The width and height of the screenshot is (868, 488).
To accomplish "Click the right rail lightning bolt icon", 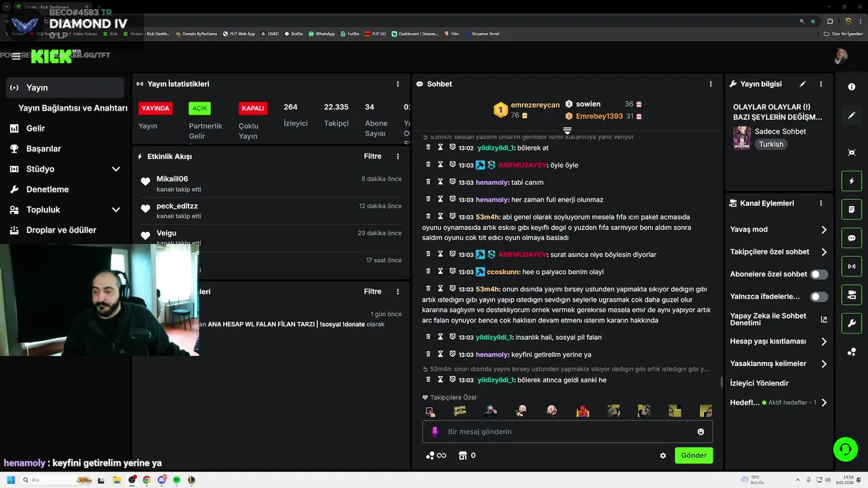I will tap(852, 182).
